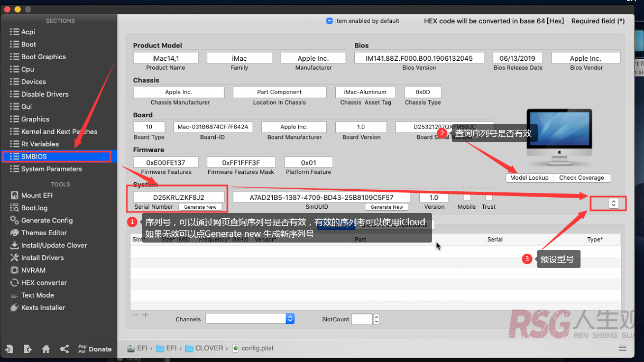Select the SMBIOS section

[x=59, y=156]
